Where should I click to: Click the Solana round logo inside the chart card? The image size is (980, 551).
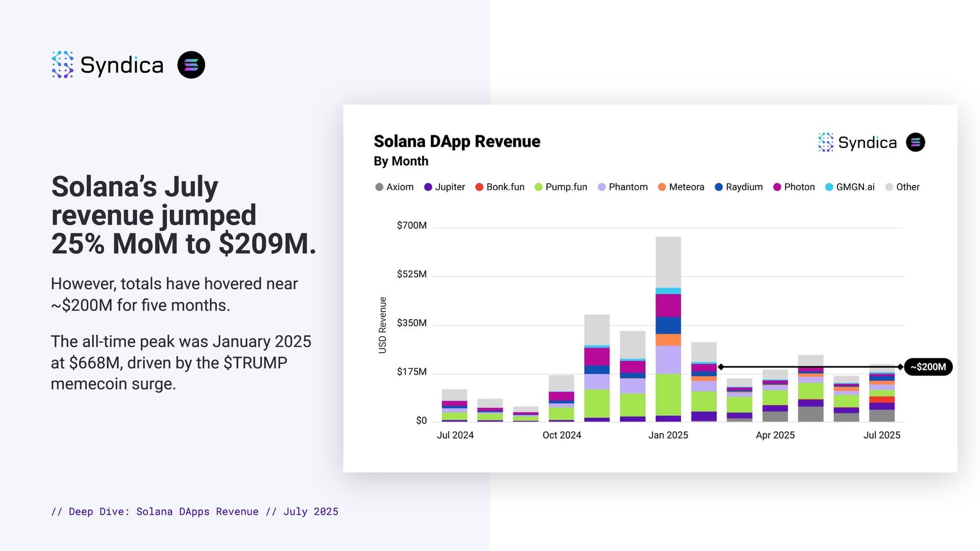[915, 142]
